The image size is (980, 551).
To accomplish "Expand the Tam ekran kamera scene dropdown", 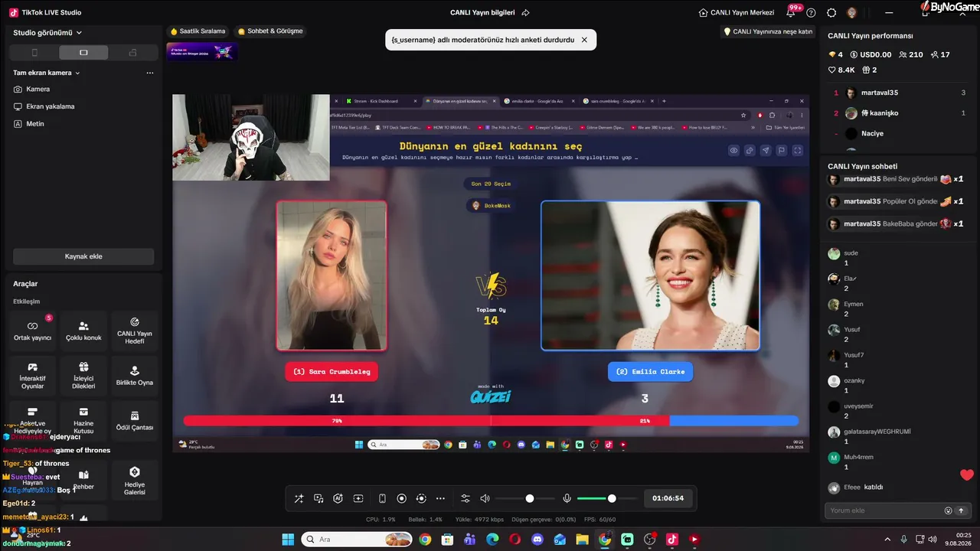I will point(47,73).
